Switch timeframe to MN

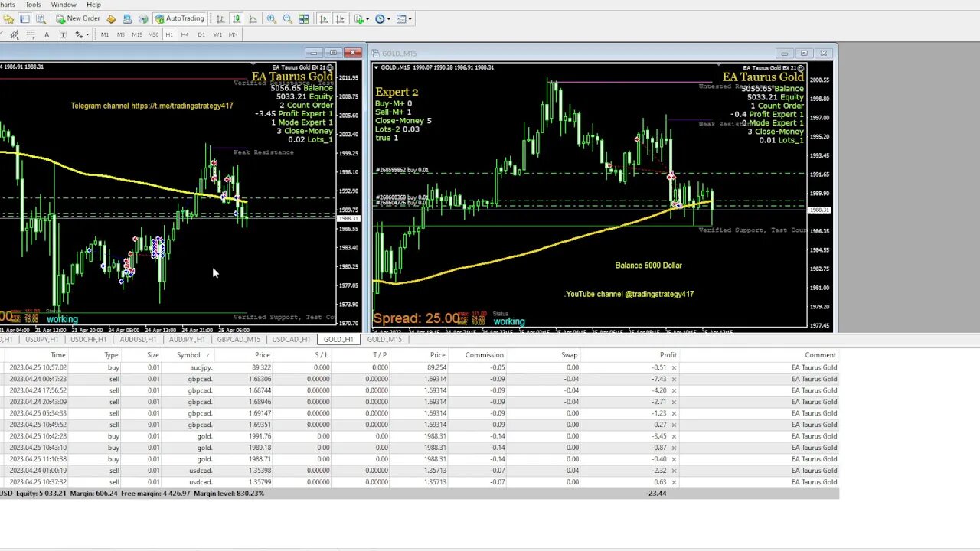pos(233,34)
